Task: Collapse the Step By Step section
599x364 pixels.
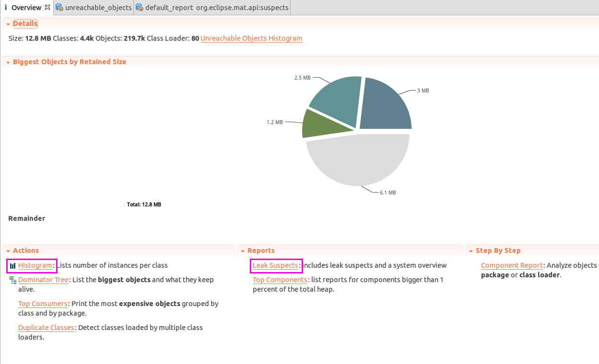Action: [471, 251]
